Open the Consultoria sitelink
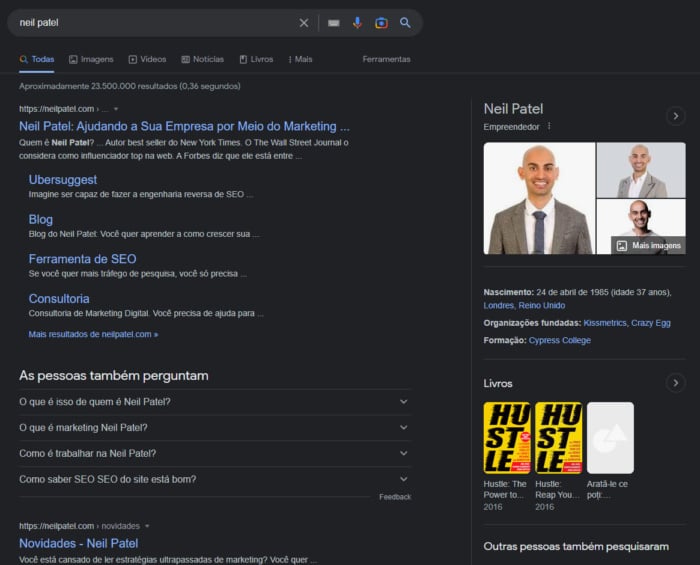700x565 pixels. pos(59,299)
